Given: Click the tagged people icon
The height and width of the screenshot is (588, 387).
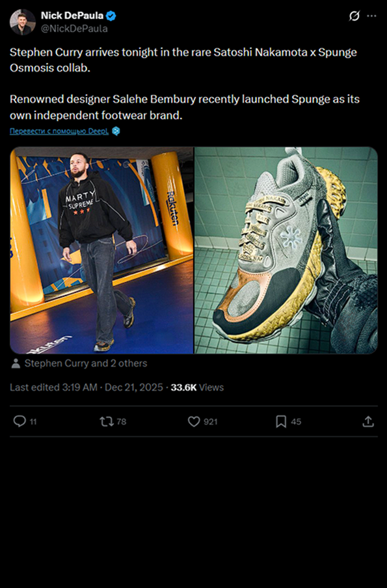Looking at the screenshot, I should coord(16,363).
